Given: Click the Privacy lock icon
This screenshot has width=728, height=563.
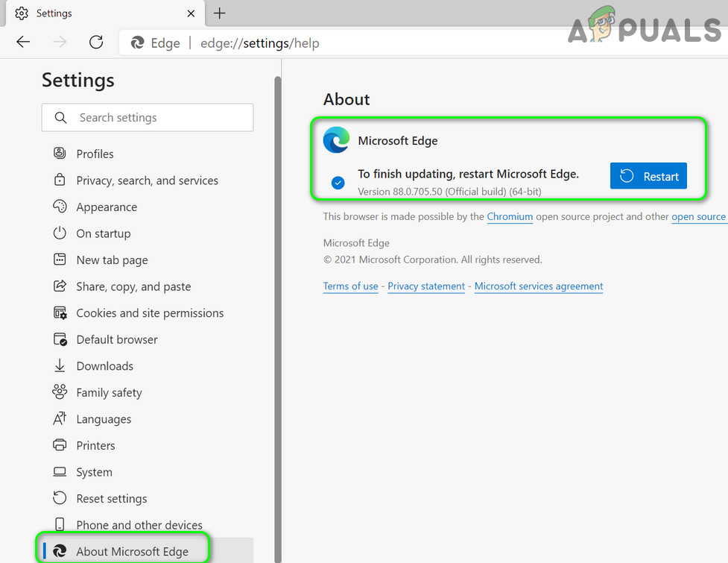Looking at the screenshot, I should [x=60, y=180].
